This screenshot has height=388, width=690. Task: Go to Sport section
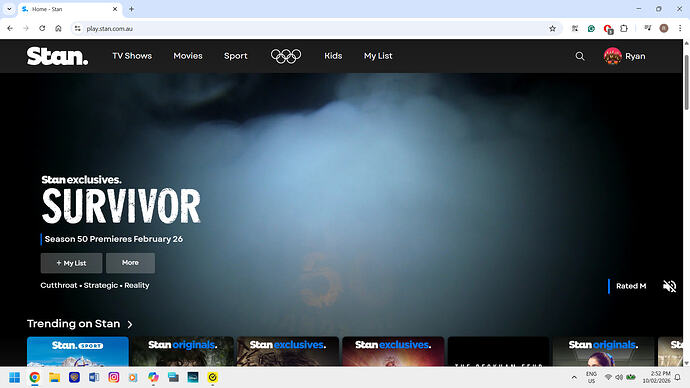(235, 56)
